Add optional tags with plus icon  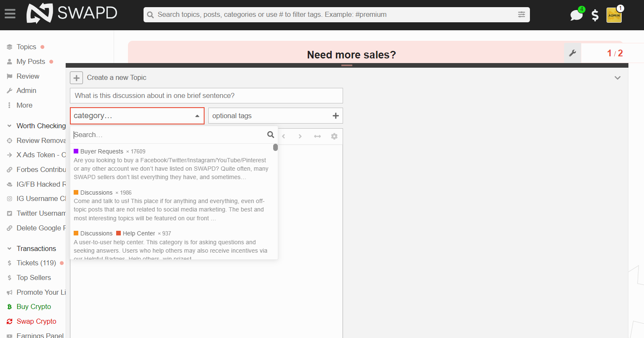(335, 116)
